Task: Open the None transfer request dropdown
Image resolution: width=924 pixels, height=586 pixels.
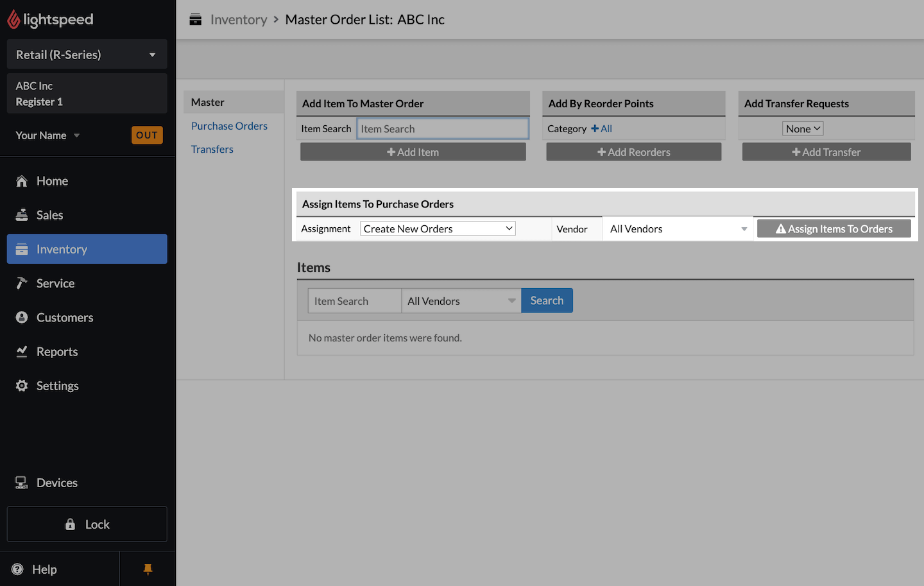Action: (803, 129)
